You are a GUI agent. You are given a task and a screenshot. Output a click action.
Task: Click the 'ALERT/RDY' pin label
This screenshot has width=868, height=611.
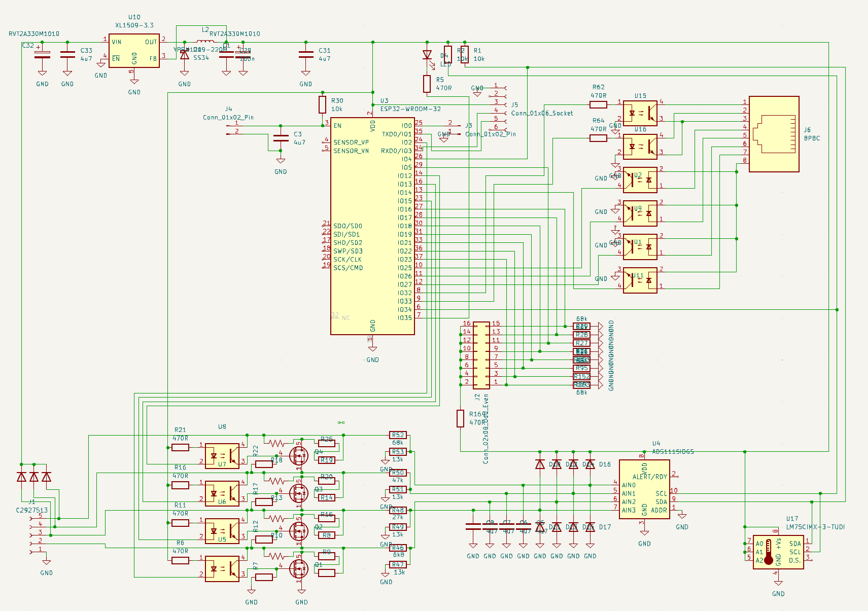pyautogui.click(x=649, y=477)
